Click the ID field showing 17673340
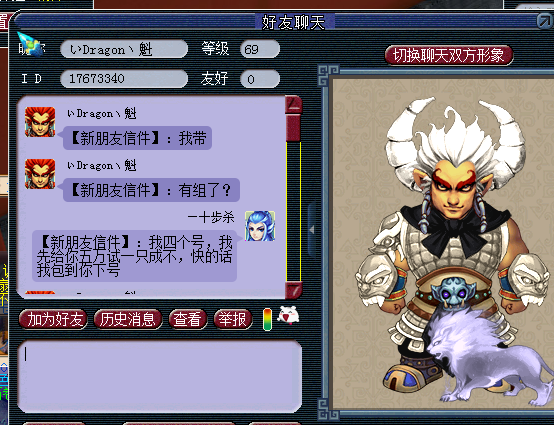Image resolution: width=554 pixels, height=425 pixels. [124, 78]
